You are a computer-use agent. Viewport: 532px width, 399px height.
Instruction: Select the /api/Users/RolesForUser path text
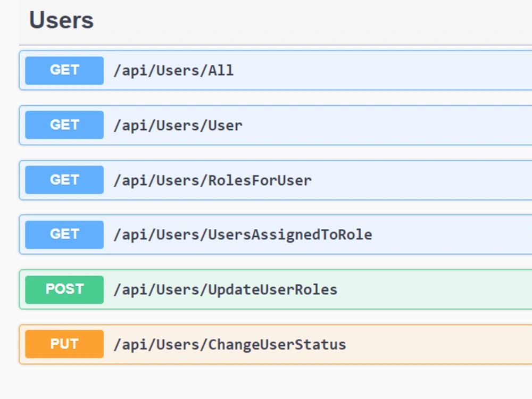(212, 180)
